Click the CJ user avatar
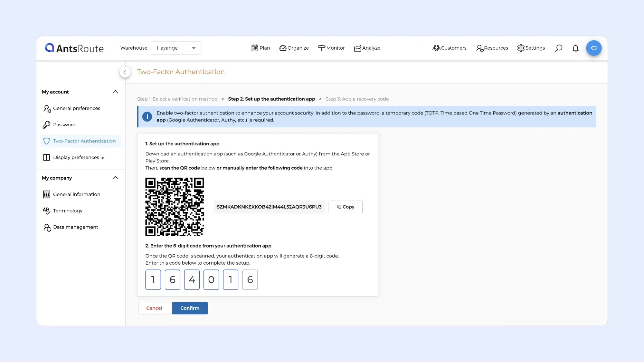Image resolution: width=644 pixels, height=362 pixels. tap(593, 48)
